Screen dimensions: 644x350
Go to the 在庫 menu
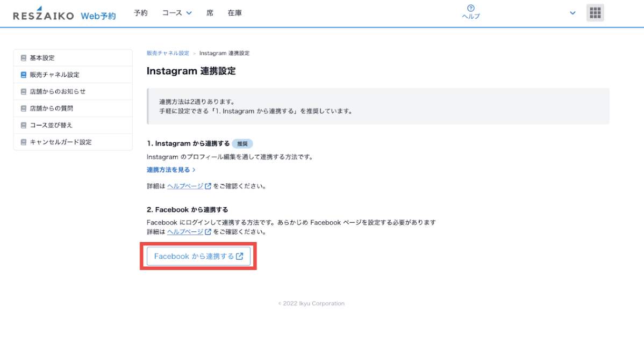[234, 13]
